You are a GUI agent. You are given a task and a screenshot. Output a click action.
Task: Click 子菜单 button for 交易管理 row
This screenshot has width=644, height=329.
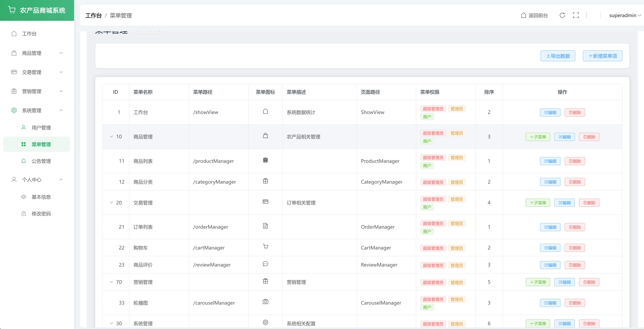pos(538,203)
